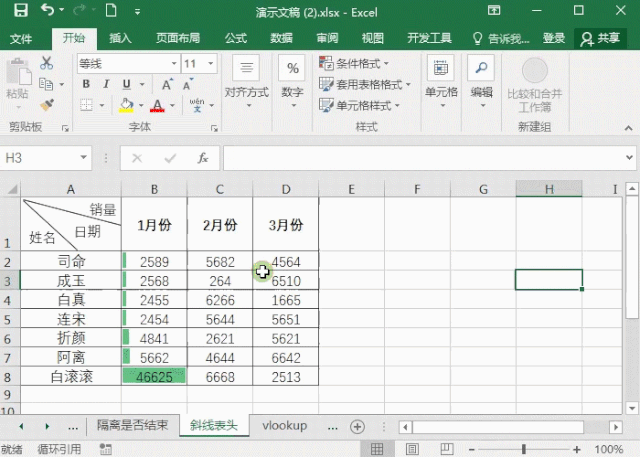640x457 pixels.
Task: Undo the last action
Action: pos(47,10)
